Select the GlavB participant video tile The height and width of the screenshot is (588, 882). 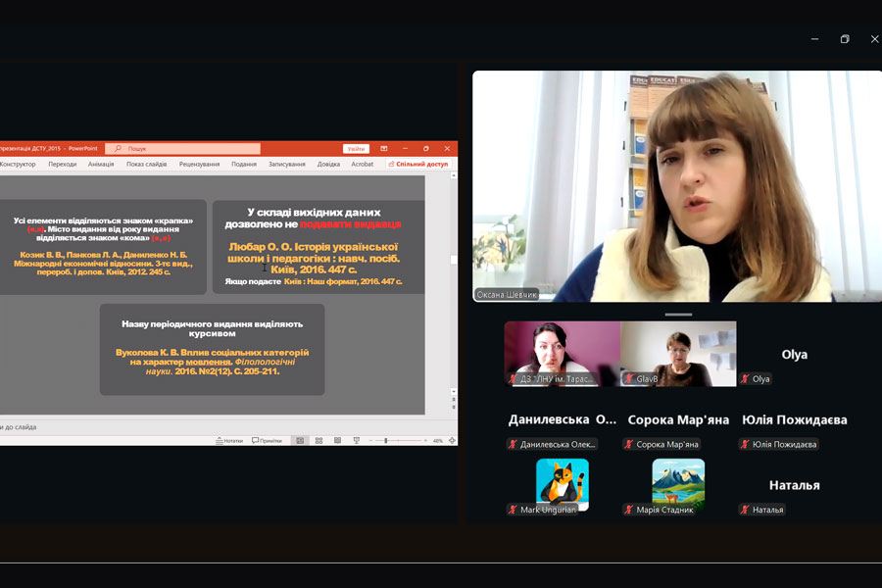pos(678,354)
